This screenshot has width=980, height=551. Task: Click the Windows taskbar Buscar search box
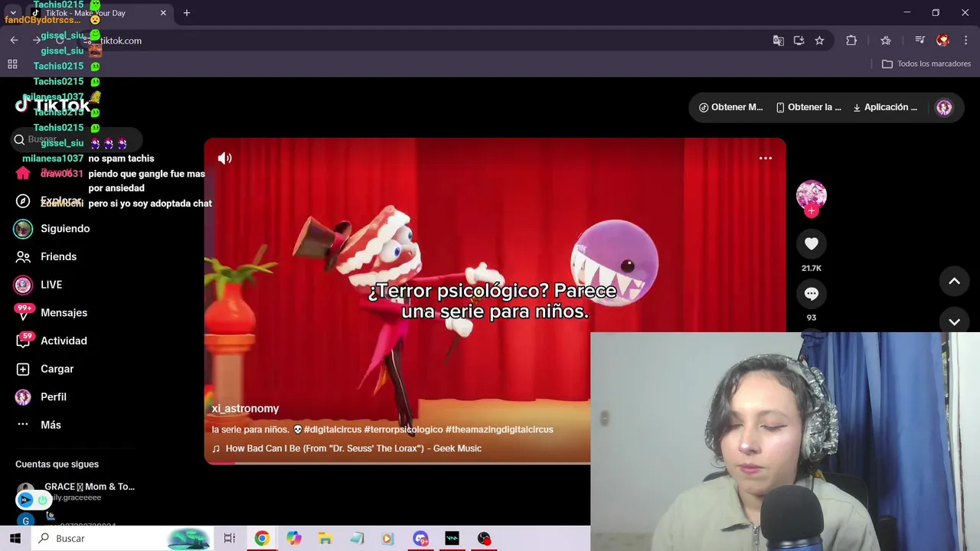pyautogui.click(x=122, y=539)
